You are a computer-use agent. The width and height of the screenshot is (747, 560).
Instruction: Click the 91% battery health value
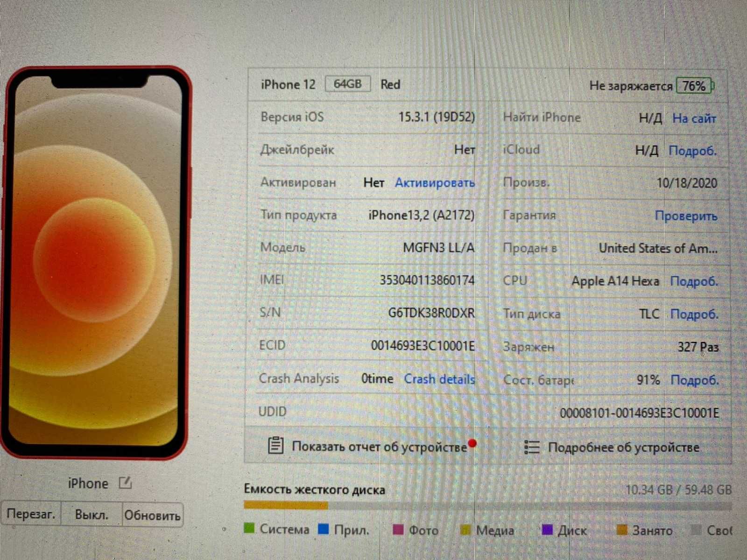[x=648, y=380]
